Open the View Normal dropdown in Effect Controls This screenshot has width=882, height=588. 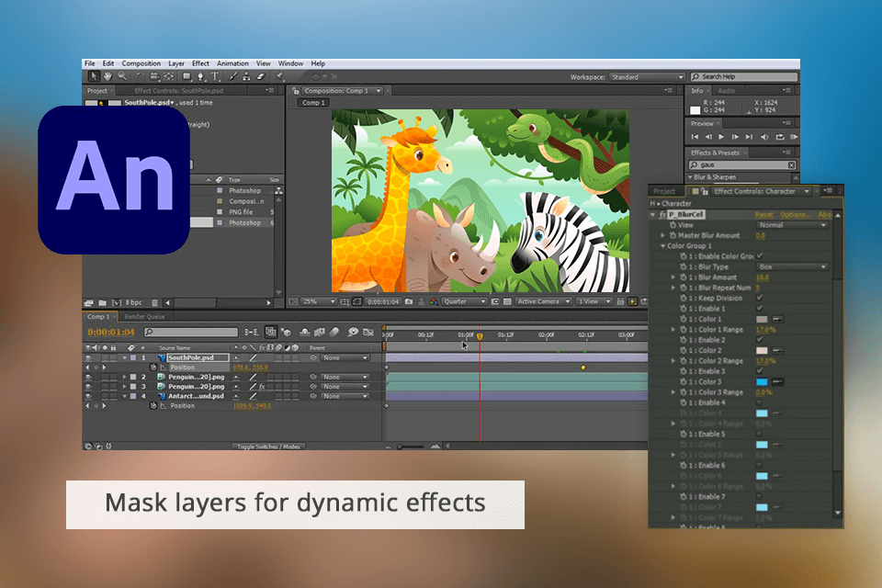click(x=792, y=225)
